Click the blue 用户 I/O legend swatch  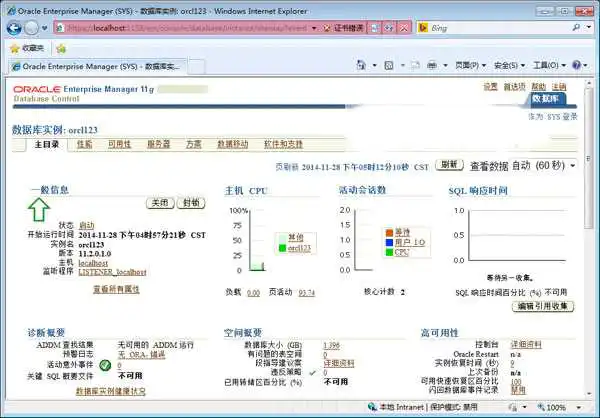click(389, 242)
